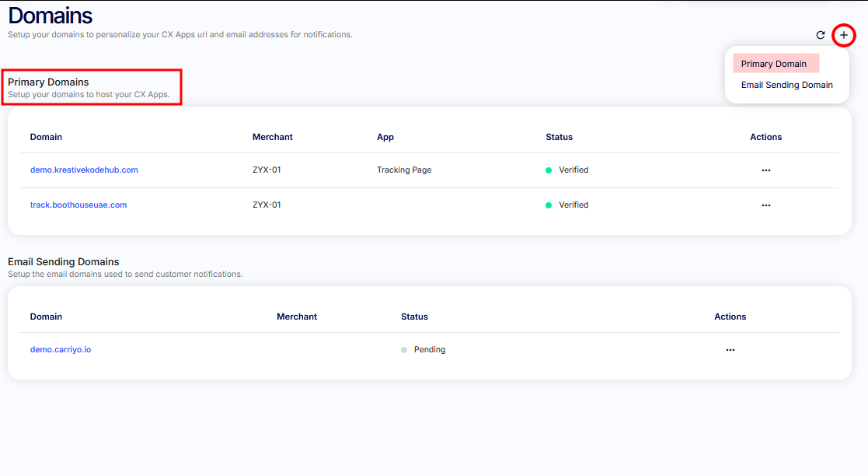
Task: Click Status header in Email Sending Domains table
Action: [x=414, y=317]
